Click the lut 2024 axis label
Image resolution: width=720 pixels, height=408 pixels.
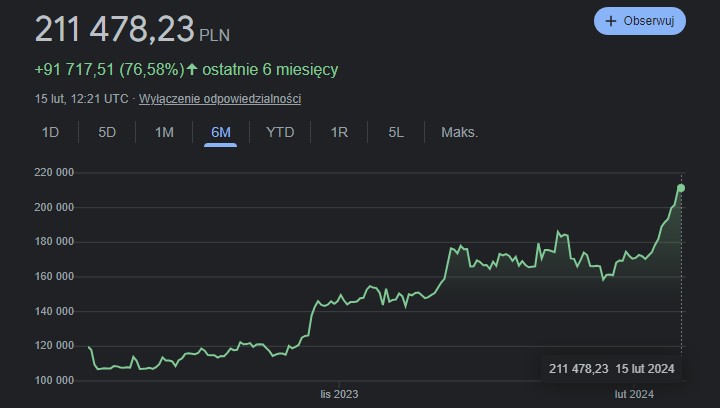[x=633, y=394]
